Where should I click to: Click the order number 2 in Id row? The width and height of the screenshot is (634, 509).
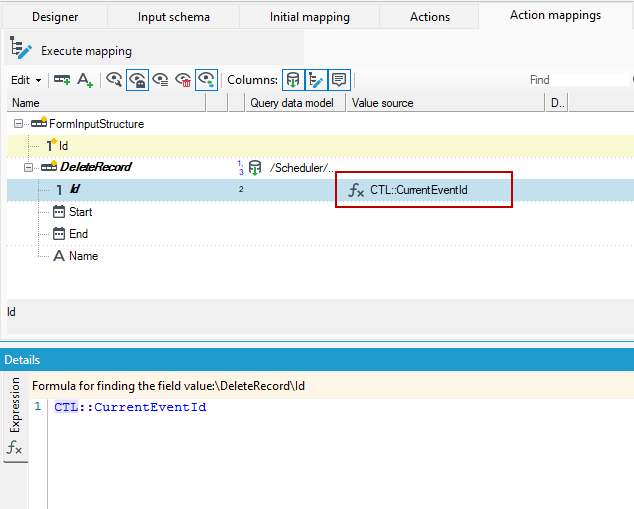(241, 189)
